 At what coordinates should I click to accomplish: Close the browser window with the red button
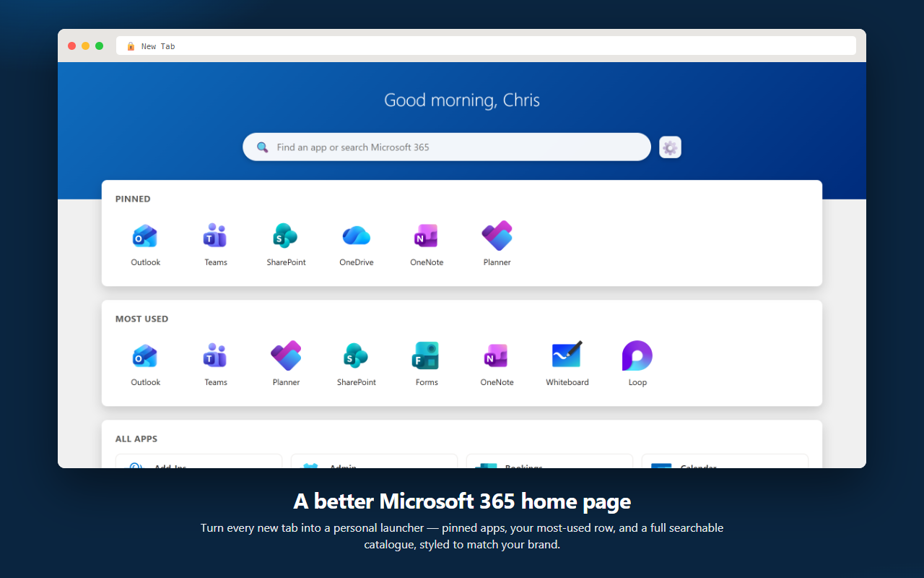(71, 46)
